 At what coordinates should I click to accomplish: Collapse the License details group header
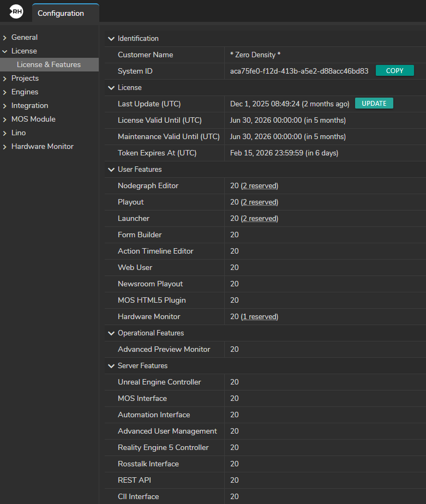[x=111, y=88]
